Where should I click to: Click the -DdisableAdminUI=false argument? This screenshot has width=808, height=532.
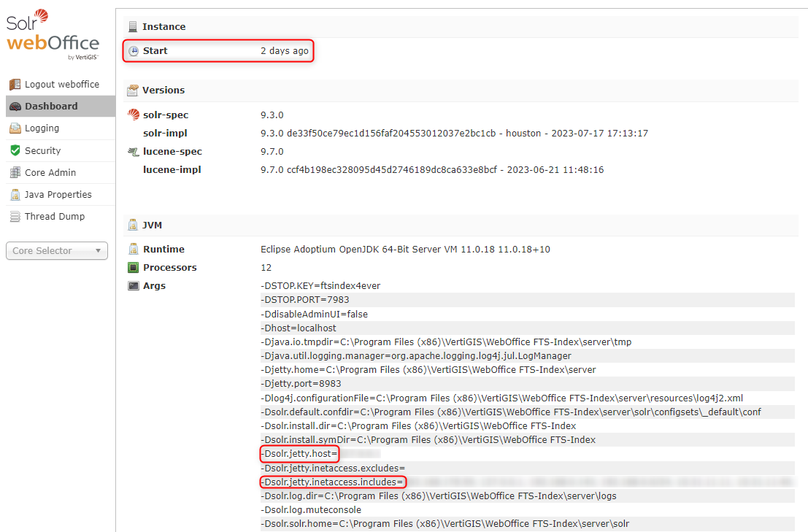(x=315, y=314)
